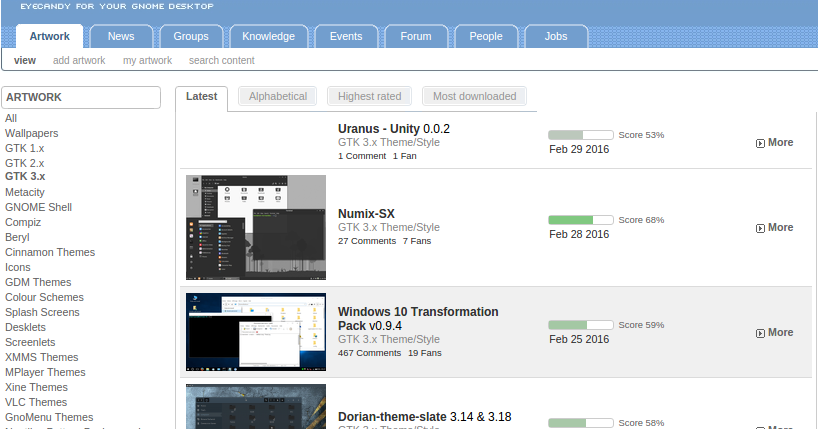Screen dimensions: 818x429
Task: Open my artwork link
Action: [x=148, y=61]
